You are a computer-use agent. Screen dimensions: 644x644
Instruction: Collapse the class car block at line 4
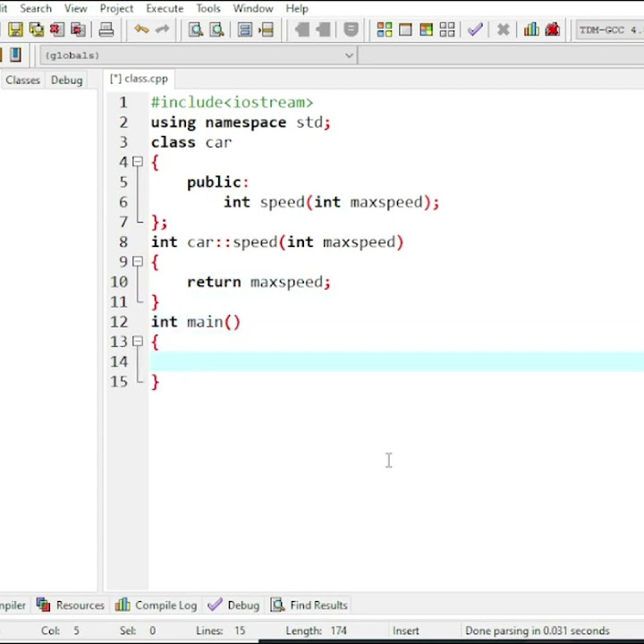pos(138,162)
